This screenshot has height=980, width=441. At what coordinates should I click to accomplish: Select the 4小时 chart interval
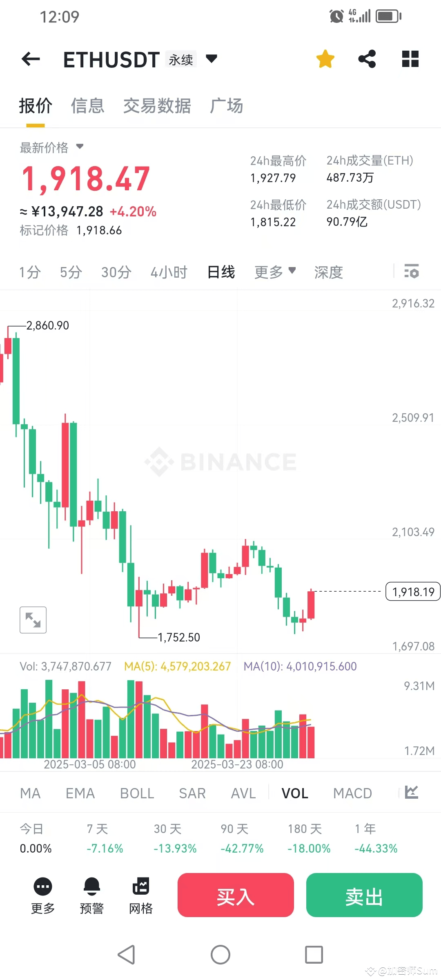coord(169,272)
